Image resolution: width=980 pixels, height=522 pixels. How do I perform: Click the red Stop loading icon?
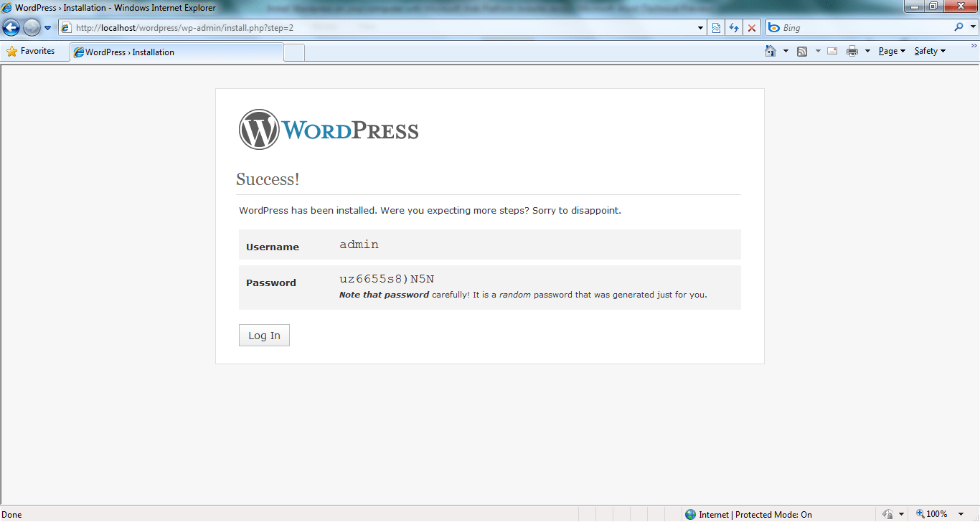(x=752, y=28)
